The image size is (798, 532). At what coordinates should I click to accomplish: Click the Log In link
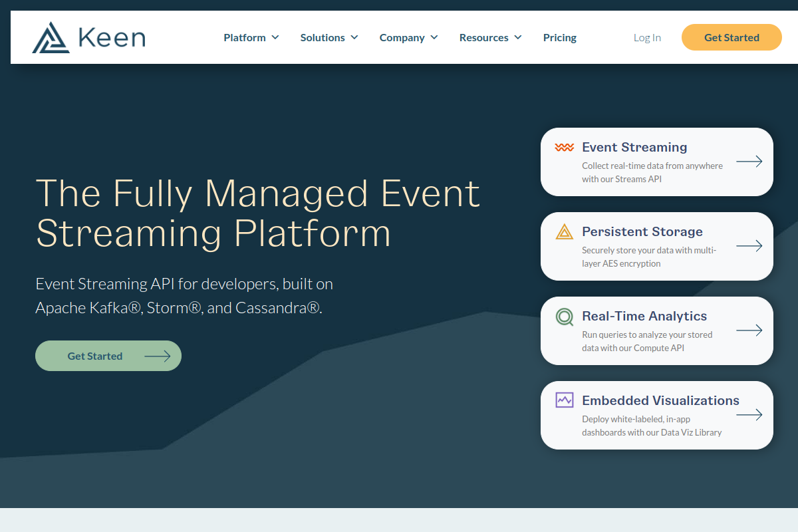click(647, 38)
